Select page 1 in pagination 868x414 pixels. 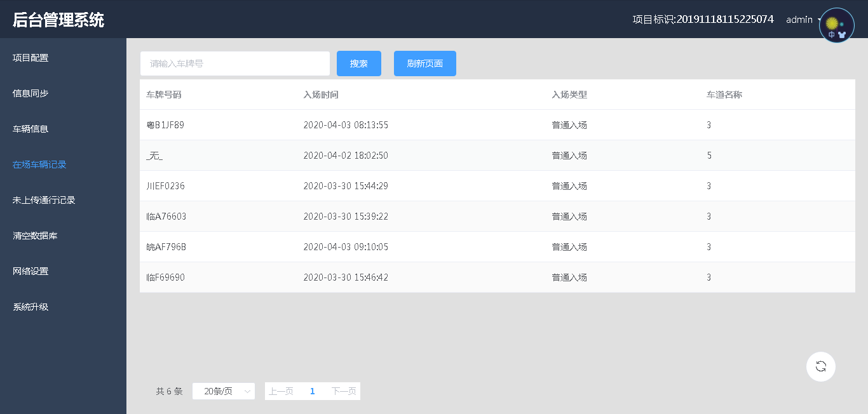pos(312,391)
